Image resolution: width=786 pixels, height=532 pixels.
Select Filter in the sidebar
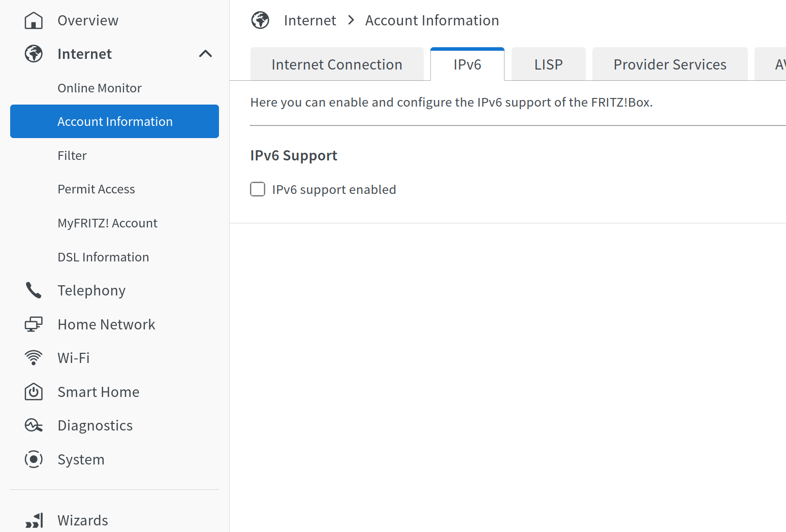(x=72, y=155)
